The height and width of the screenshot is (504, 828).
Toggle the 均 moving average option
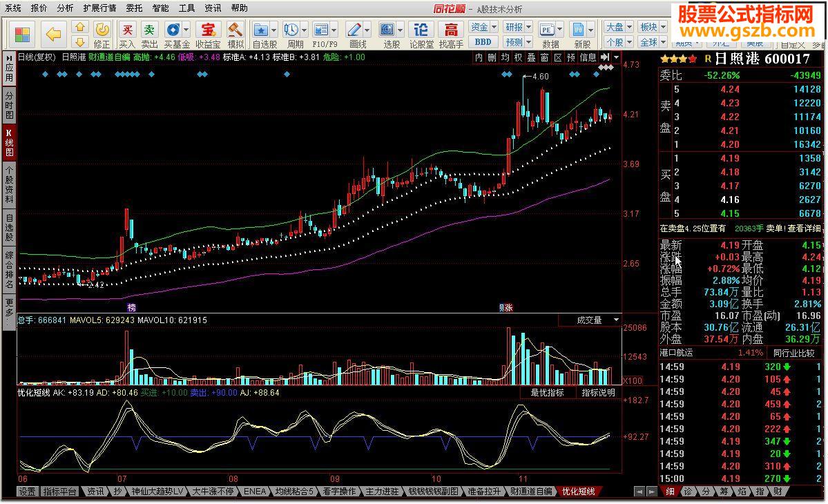tap(505, 57)
